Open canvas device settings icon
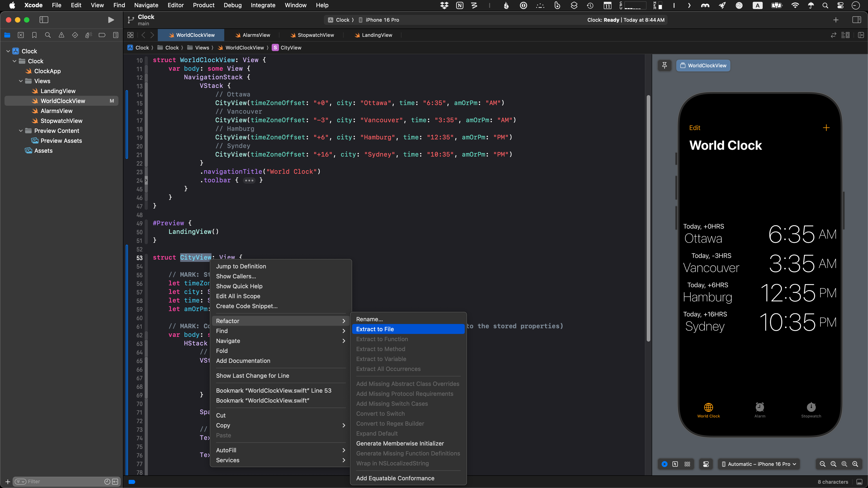Image resolution: width=868 pixels, height=488 pixels. pyautogui.click(x=706, y=464)
